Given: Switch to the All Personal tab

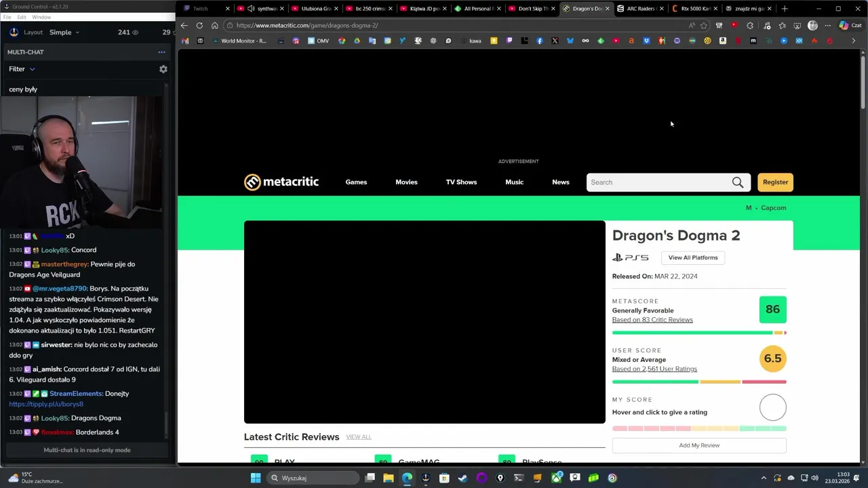Looking at the screenshot, I should [x=477, y=9].
